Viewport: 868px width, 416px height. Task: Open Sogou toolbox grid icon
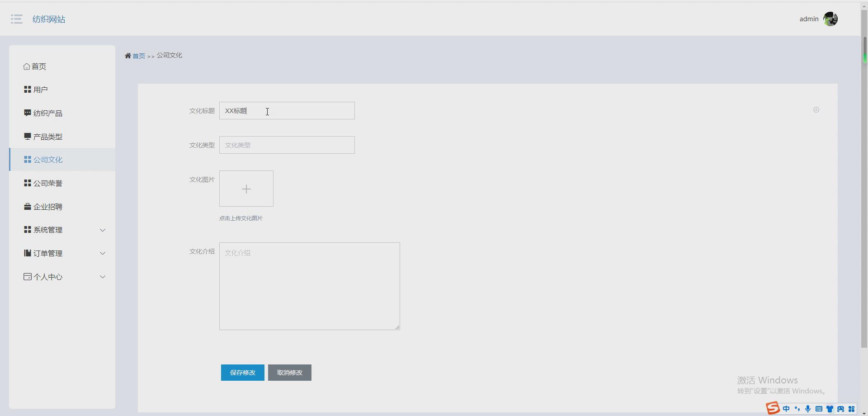coord(852,409)
